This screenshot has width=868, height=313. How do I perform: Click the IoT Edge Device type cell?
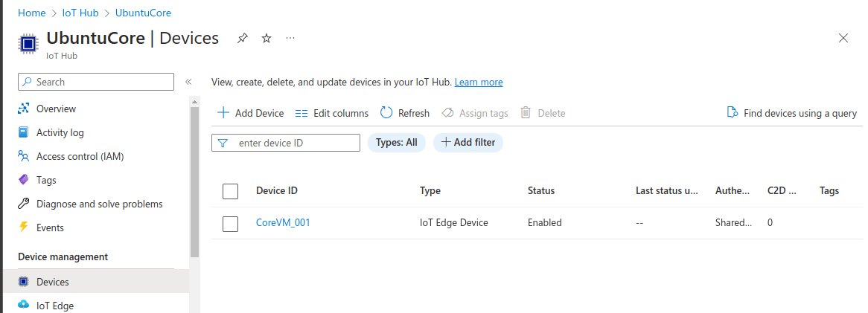click(454, 223)
